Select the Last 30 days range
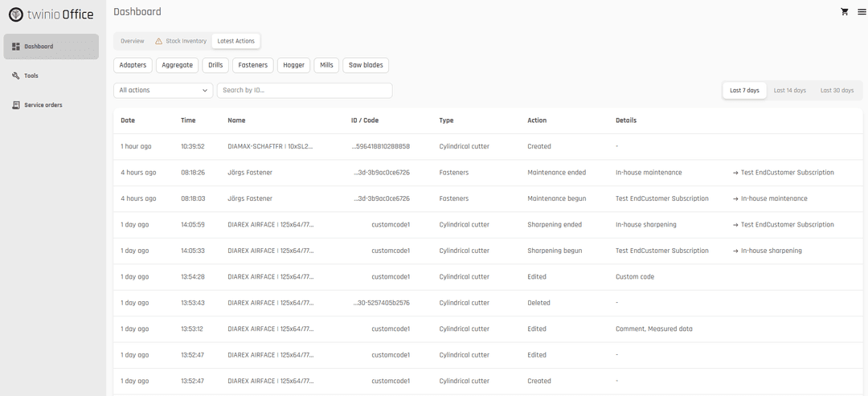 click(x=837, y=91)
